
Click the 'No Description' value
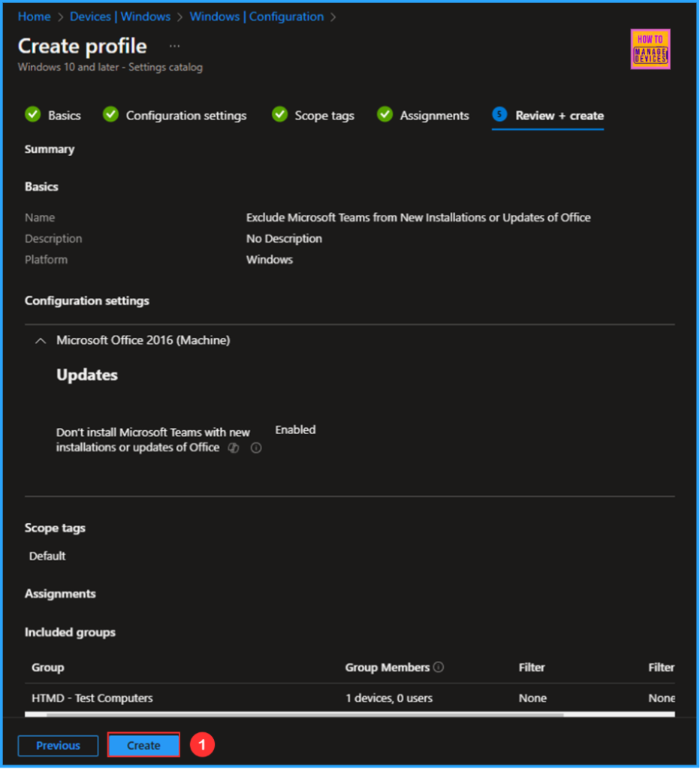pyautogui.click(x=284, y=239)
